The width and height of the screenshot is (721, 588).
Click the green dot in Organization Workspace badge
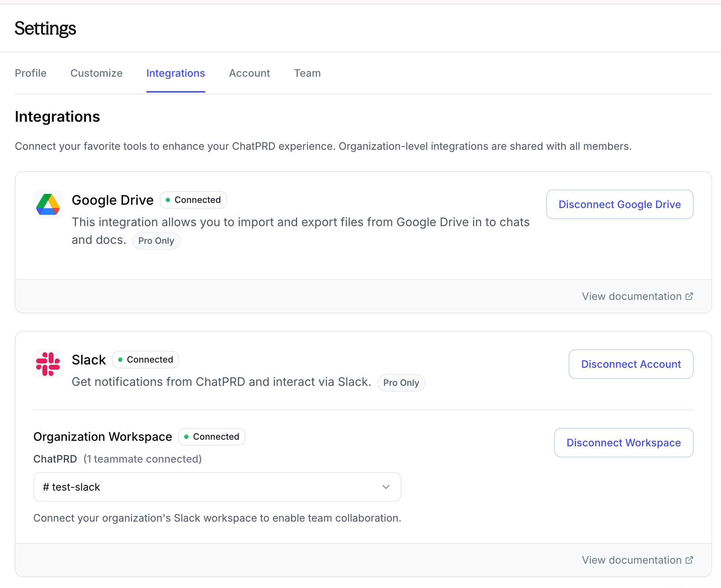tap(187, 436)
